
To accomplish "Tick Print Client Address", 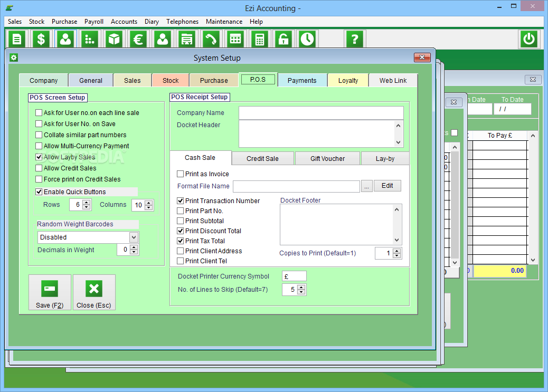I will coord(181,251).
